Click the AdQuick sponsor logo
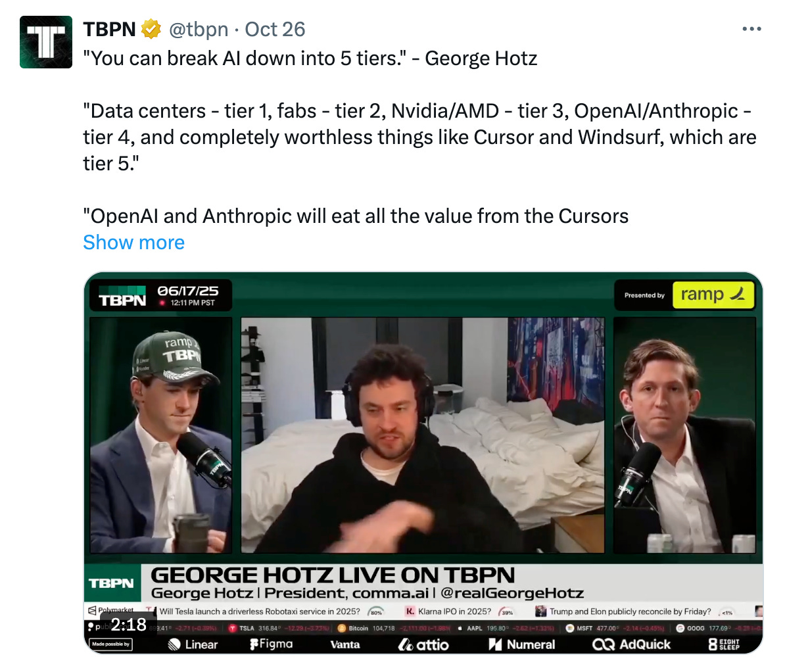 pos(631,644)
